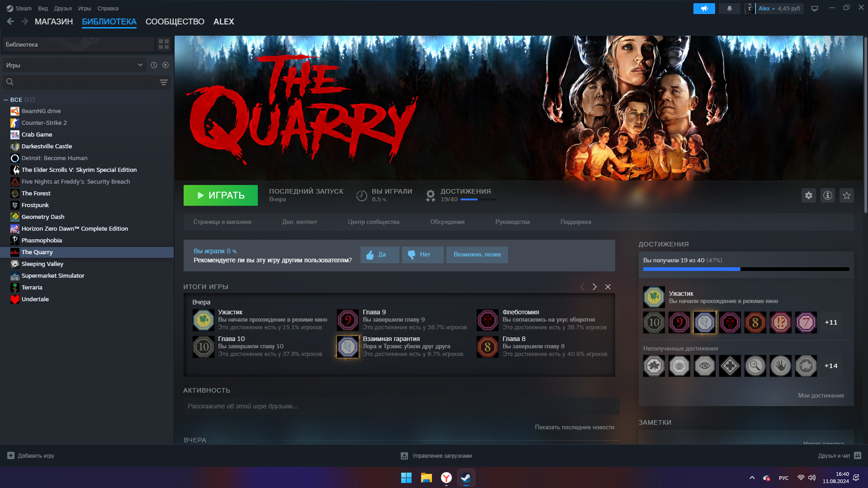Click the header achievements 19/40 progress bar
Viewport: 868px width, 488px height.
coord(478,199)
